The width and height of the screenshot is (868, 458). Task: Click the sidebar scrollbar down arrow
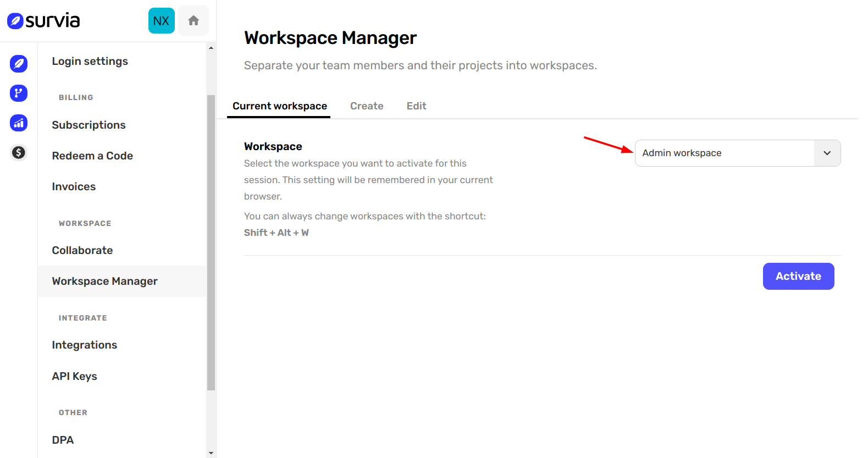point(211,453)
